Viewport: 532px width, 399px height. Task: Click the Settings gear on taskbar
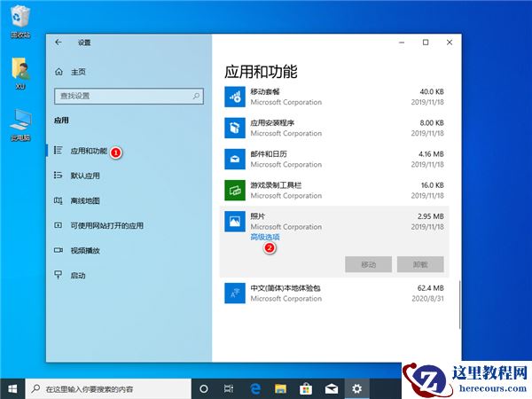pos(357,389)
